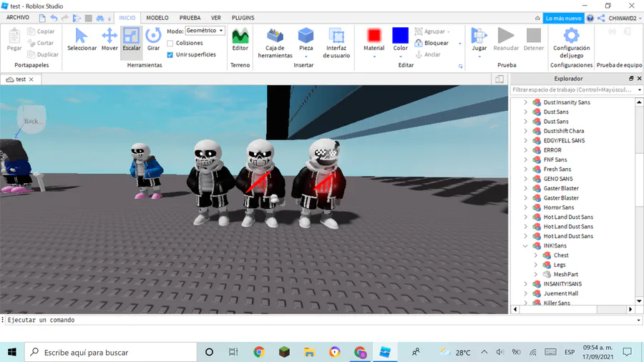Open the Material dropdown arrow

pos(374,57)
